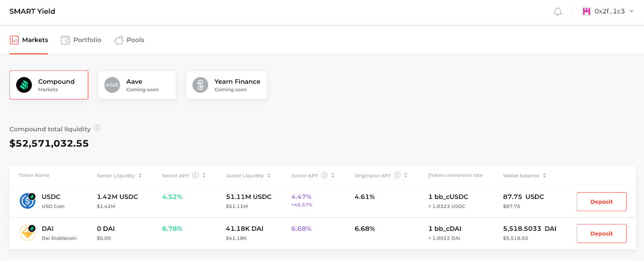Click the Aave logo icon

point(112,85)
